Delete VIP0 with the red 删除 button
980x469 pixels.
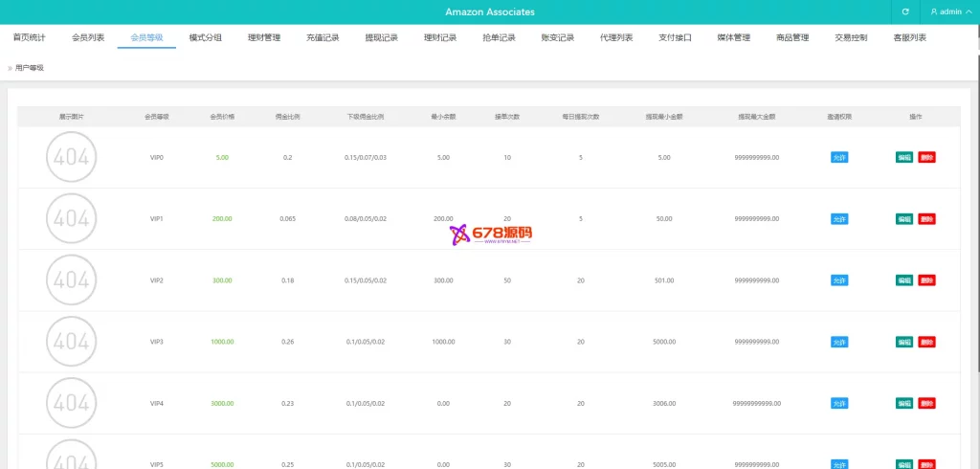[926, 158]
